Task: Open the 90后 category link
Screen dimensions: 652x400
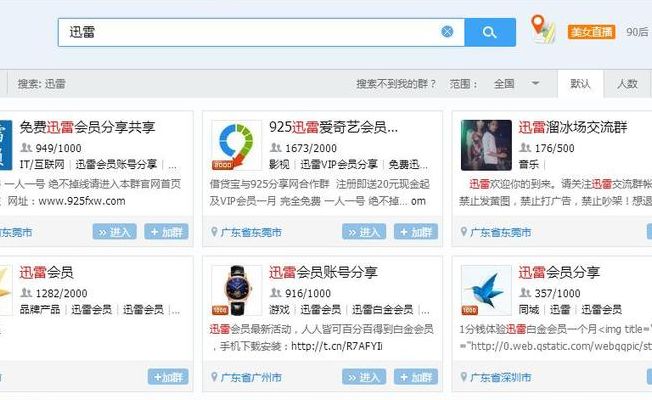Action: tap(637, 32)
